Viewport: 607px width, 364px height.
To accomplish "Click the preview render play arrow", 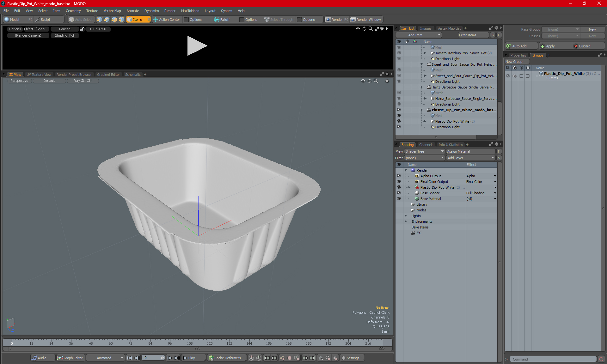I will 197,46.
